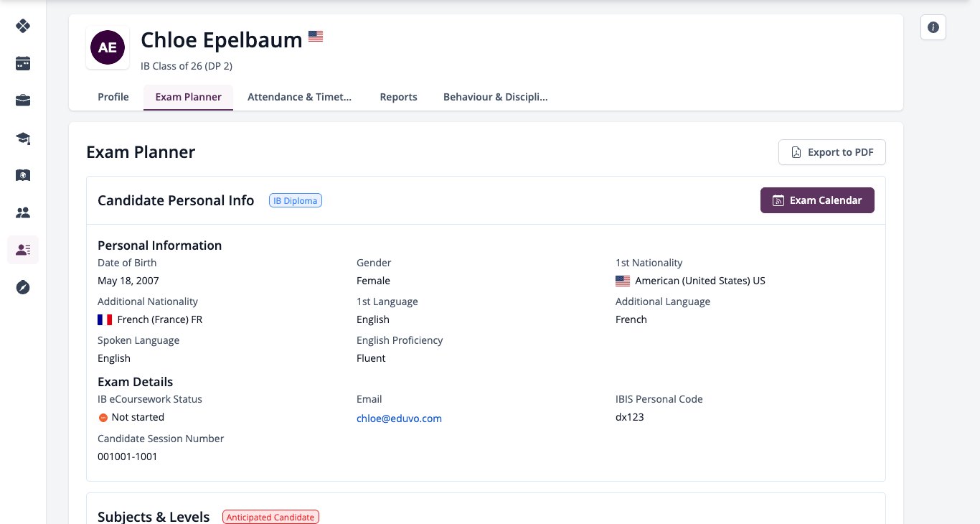Open the Exam Calendar button
The height and width of the screenshot is (524, 980).
tap(817, 200)
